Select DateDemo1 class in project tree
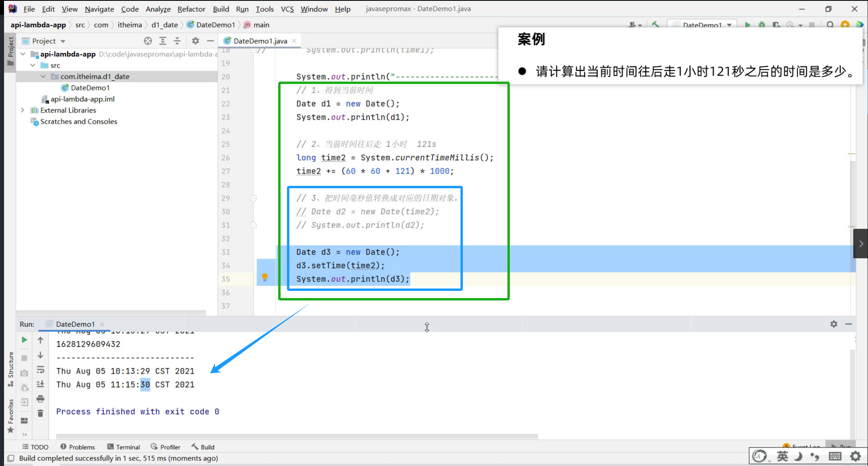The width and height of the screenshot is (868, 466). click(90, 88)
